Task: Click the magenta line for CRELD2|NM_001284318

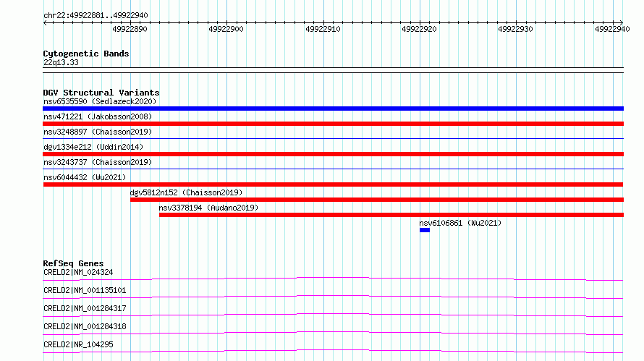Action: tap(333, 333)
